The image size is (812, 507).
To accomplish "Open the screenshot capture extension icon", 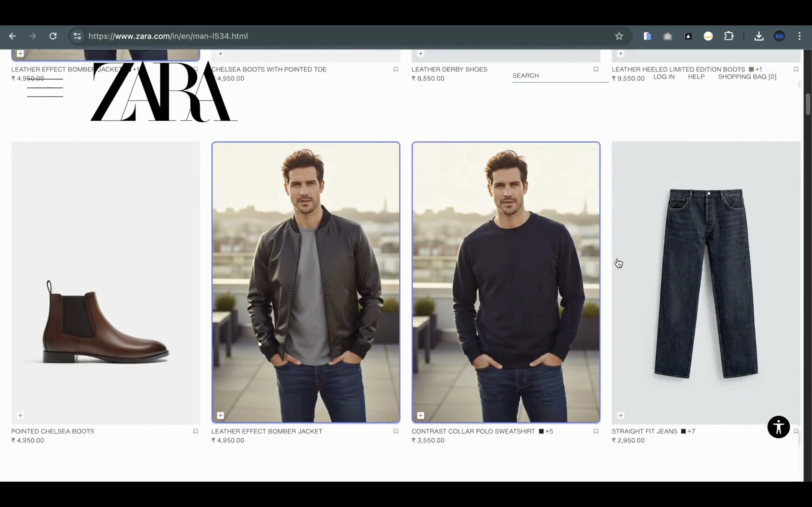I will click(x=667, y=36).
